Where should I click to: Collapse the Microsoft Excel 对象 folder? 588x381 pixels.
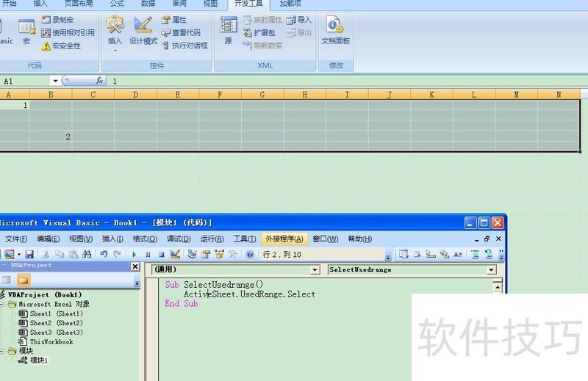coord(1,304)
